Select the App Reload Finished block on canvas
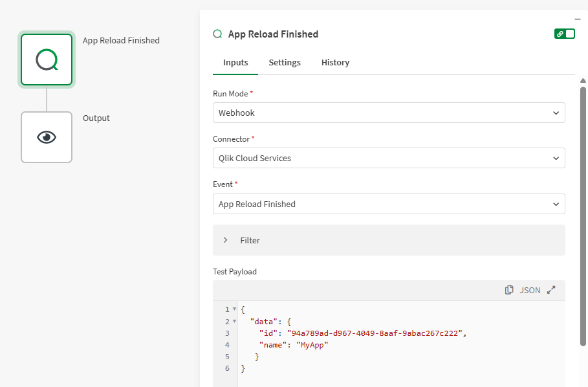This screenshot has height=387, width=588. pyautogui.click(x=47, y=60)
